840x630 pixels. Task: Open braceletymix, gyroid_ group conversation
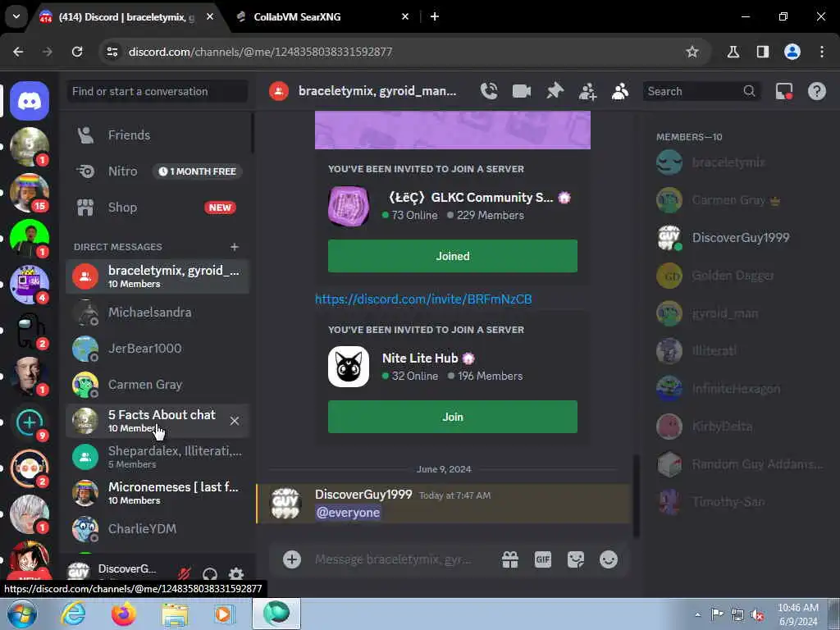click(x=157, y=276)
